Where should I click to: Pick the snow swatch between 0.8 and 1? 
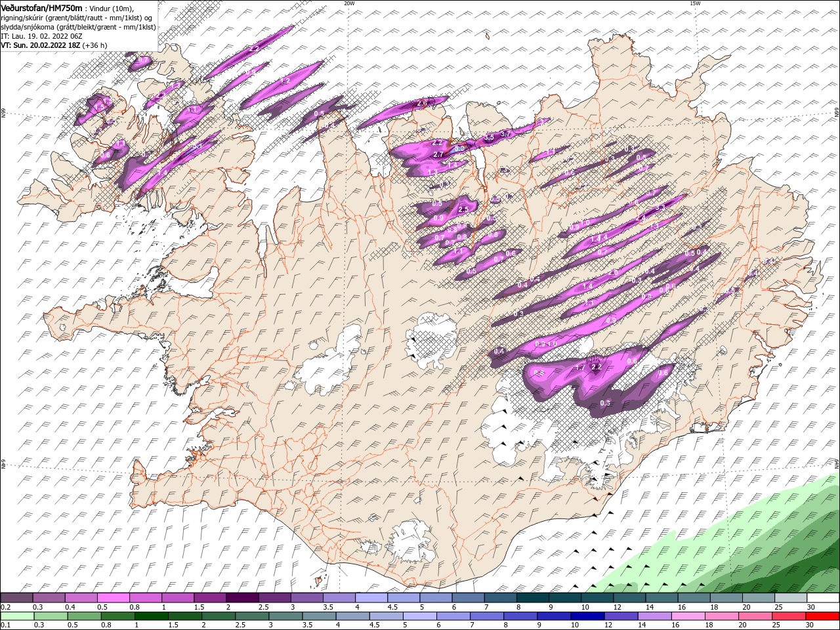(145, 598)
